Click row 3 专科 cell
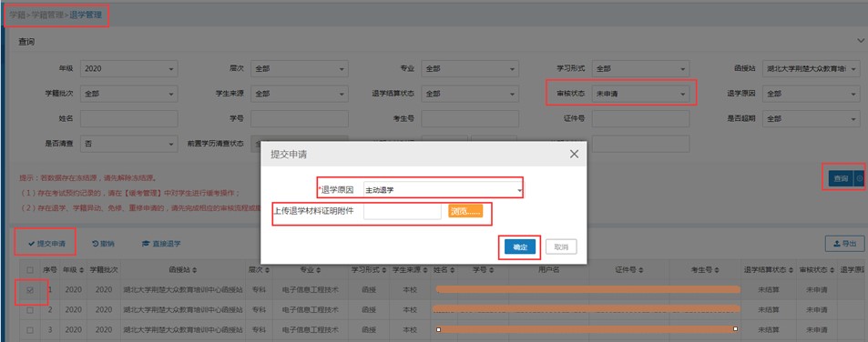The image size is (868, 342). [259, 330]
